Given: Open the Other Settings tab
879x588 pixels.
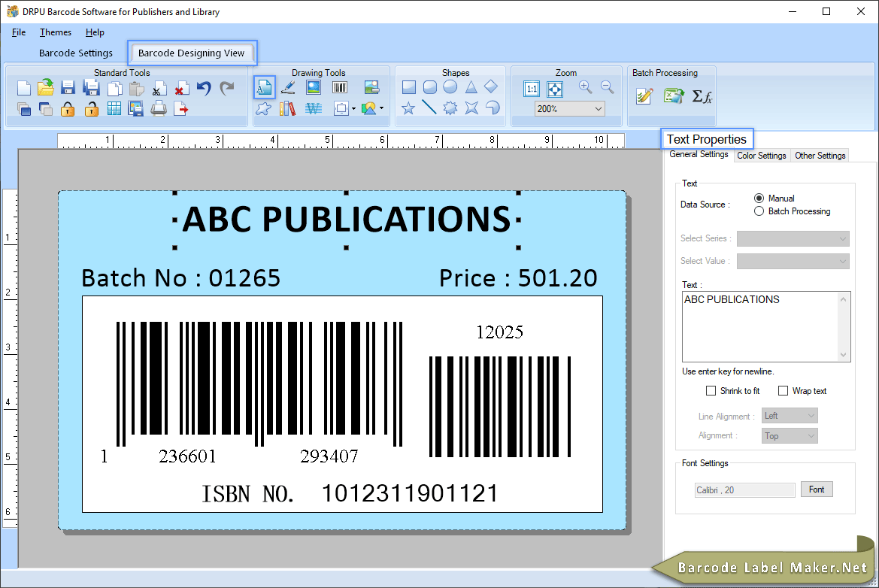Looking at the screenshot, I should coord(820,156).
